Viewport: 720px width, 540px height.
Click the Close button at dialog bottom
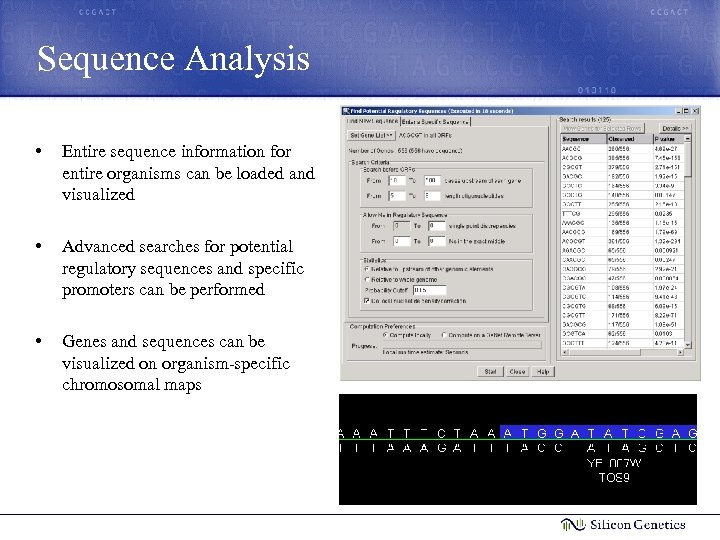(x=517, y=371)
